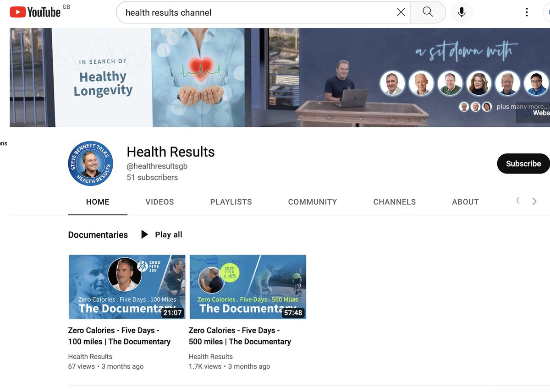Go to the COMMUNITY tab
The height and width of the screenshot is (392, 550).
click(x=313, y=202)
